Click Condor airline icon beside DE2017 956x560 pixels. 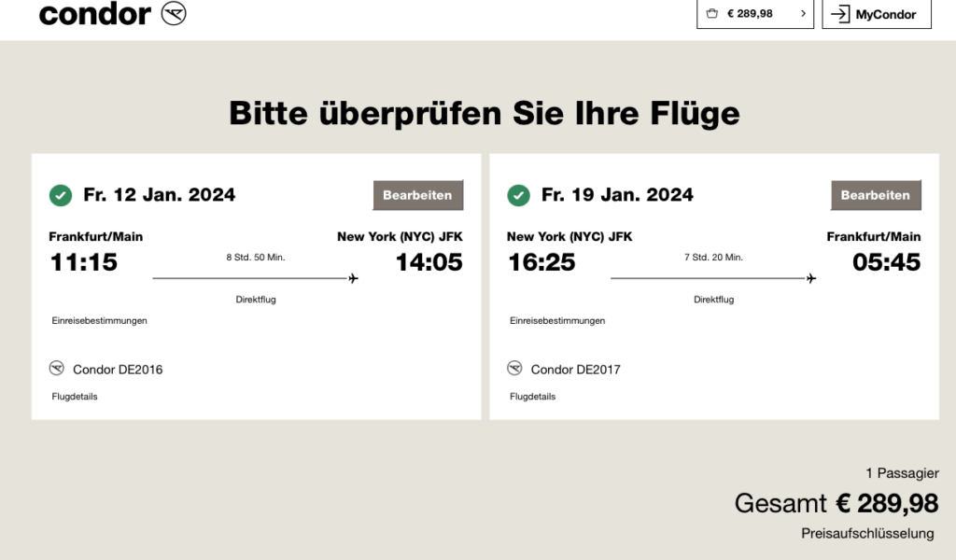514,368
